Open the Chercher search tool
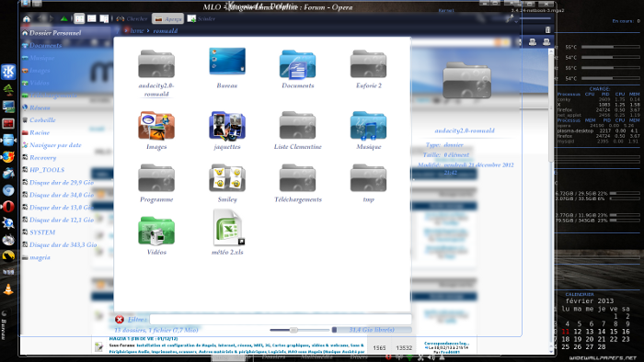Image resolution: width=644 pixels, height=362 pixels. [x=132, y=19]
